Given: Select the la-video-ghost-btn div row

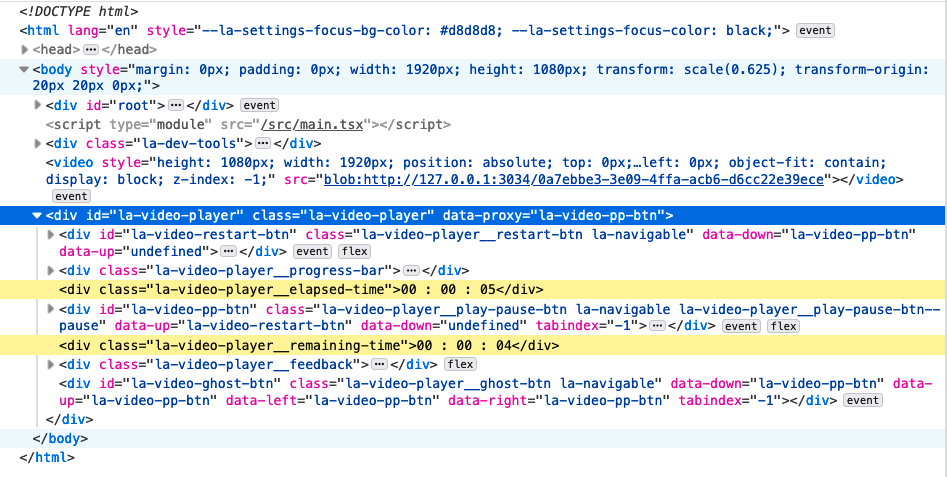Looking at the screenshot, I should point(474,391).
